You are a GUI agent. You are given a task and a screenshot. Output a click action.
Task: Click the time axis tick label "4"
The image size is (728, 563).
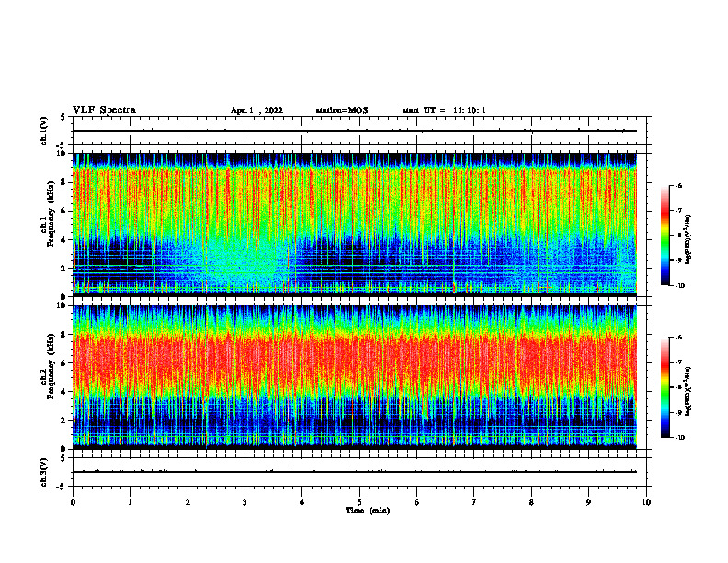click(302, 502)
